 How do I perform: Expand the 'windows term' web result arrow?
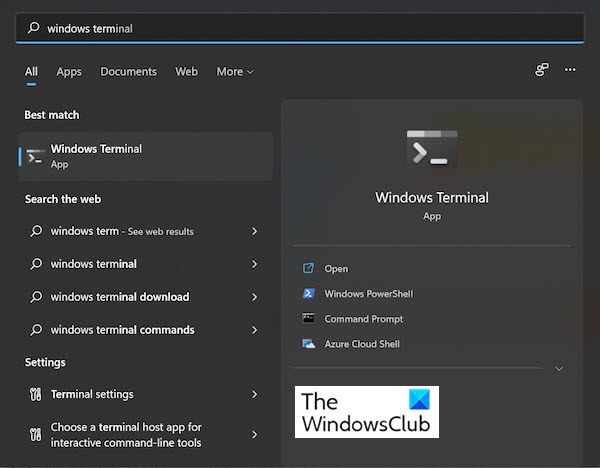point(254,231)
